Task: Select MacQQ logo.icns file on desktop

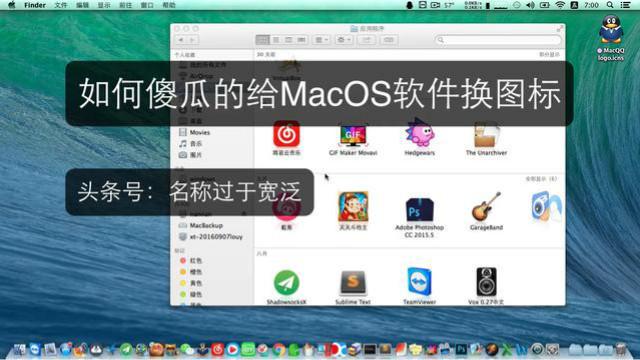Action: pyautogui.click(x=611, y=38)
